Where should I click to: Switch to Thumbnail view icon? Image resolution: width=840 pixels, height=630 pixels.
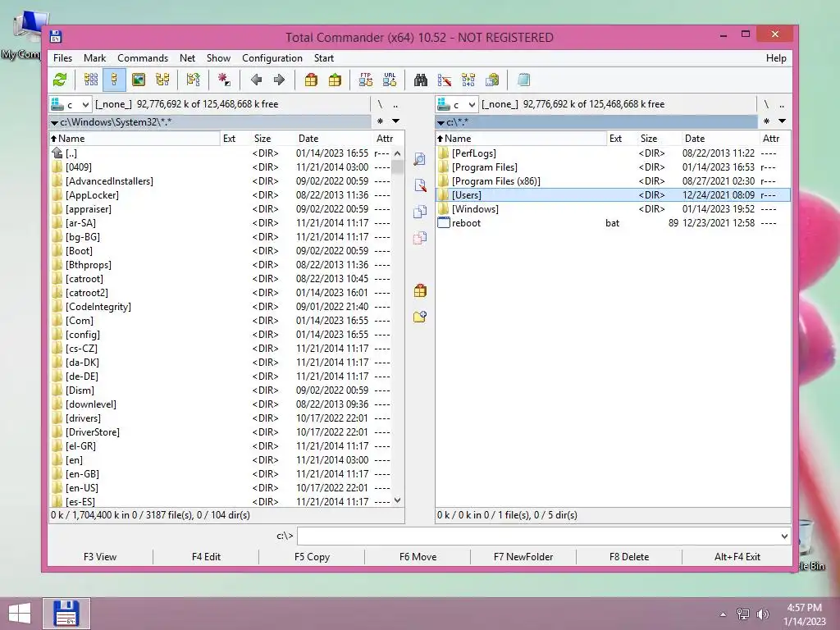pos(138,80)
